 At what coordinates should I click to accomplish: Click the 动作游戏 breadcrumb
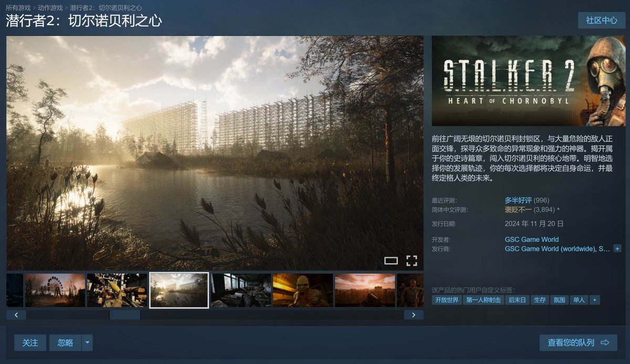point(50,8)
